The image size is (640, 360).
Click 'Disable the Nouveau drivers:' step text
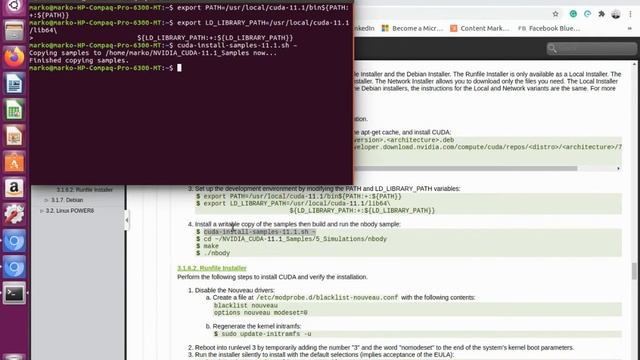coord(235,290)
